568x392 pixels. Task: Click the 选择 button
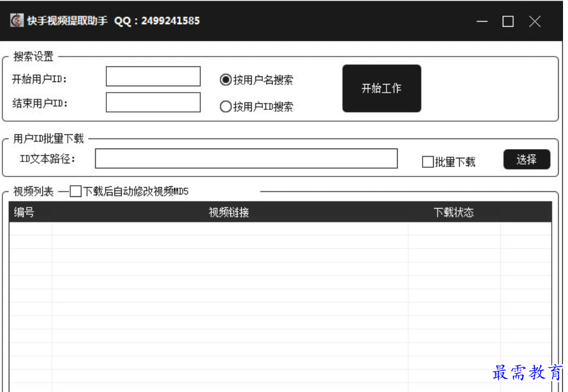tap(526, 159)
